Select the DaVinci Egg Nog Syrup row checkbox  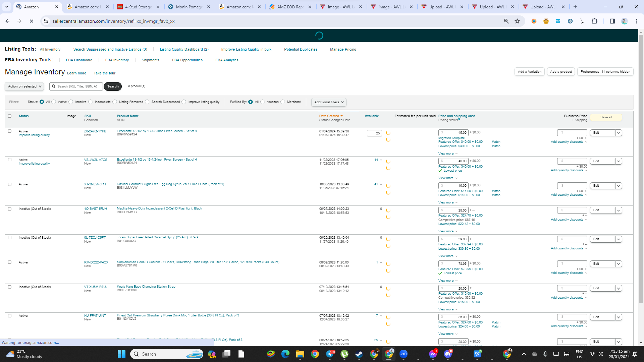(10, 184)
